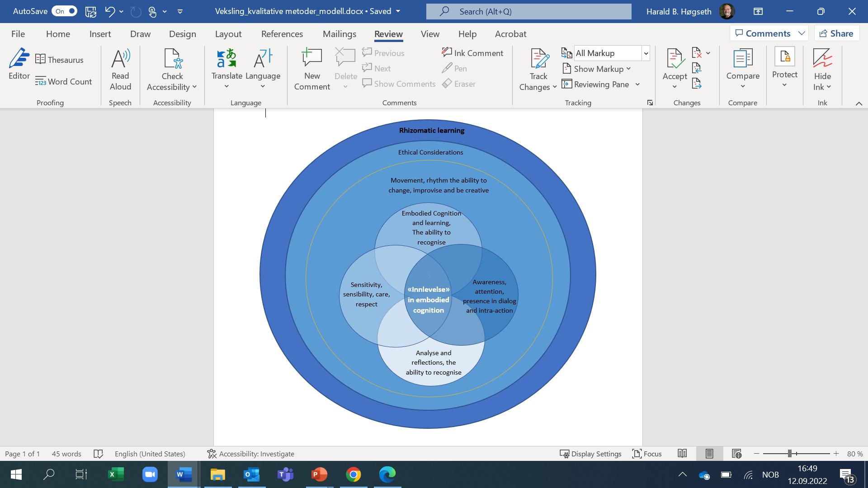Expand the Show Markup menu
Image resolution: width=868 pixels, height=488 pixels.
tap(597, 69)
